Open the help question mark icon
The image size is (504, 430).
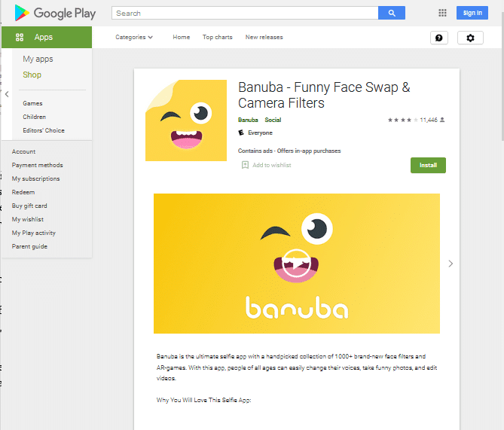coord(438,38)
